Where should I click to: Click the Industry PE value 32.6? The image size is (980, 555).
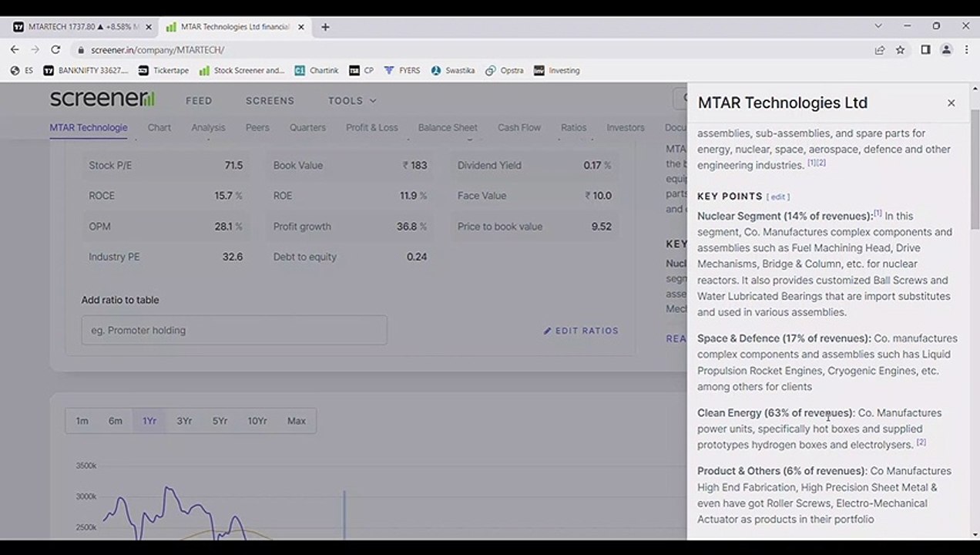click(x=233, y=257)
